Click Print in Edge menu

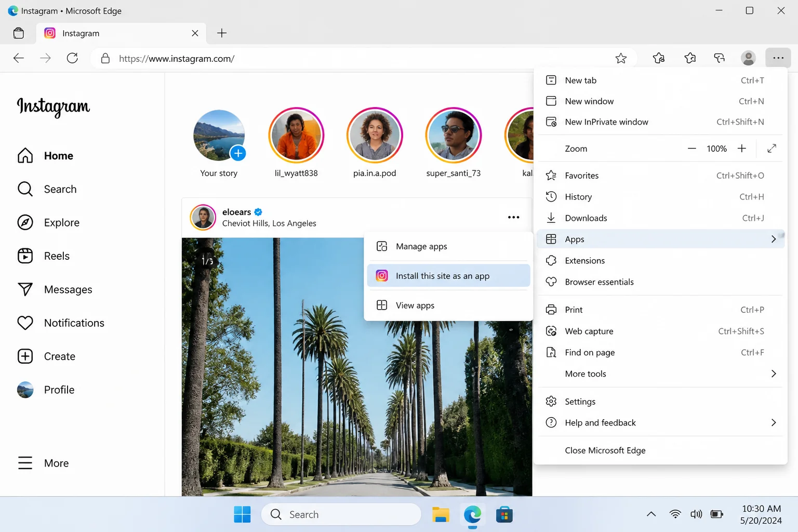(660, 310)
